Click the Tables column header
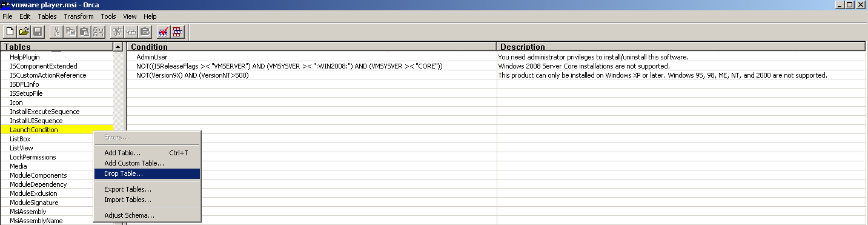Viewport: 868px width, 225px height. (56, 47)
